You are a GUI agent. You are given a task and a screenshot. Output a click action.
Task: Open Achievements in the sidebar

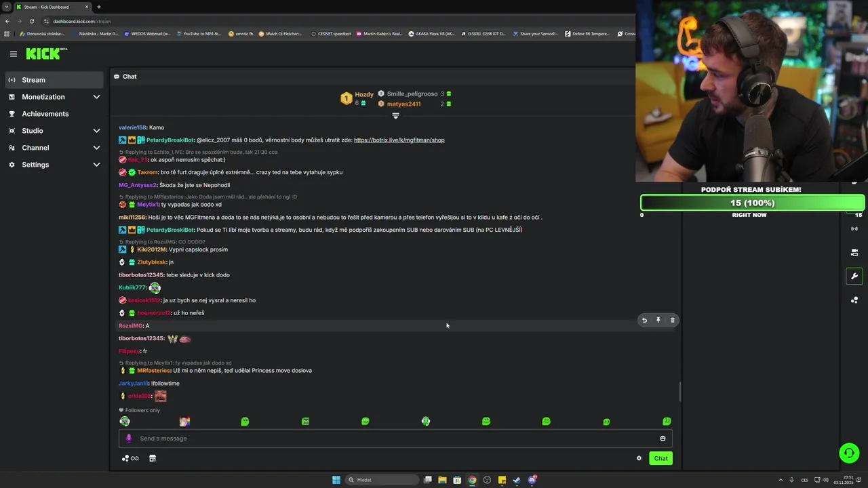coord(54,114)
